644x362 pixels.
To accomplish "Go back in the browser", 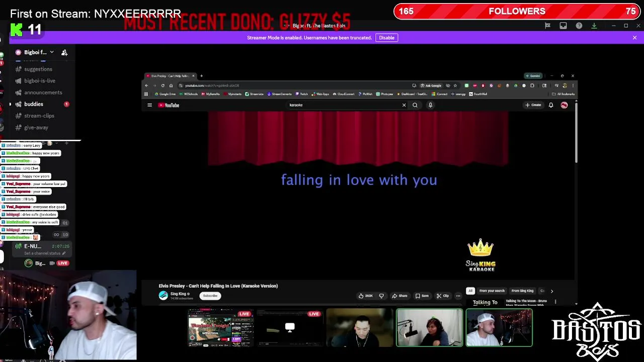I will click(x=146, y=85).
